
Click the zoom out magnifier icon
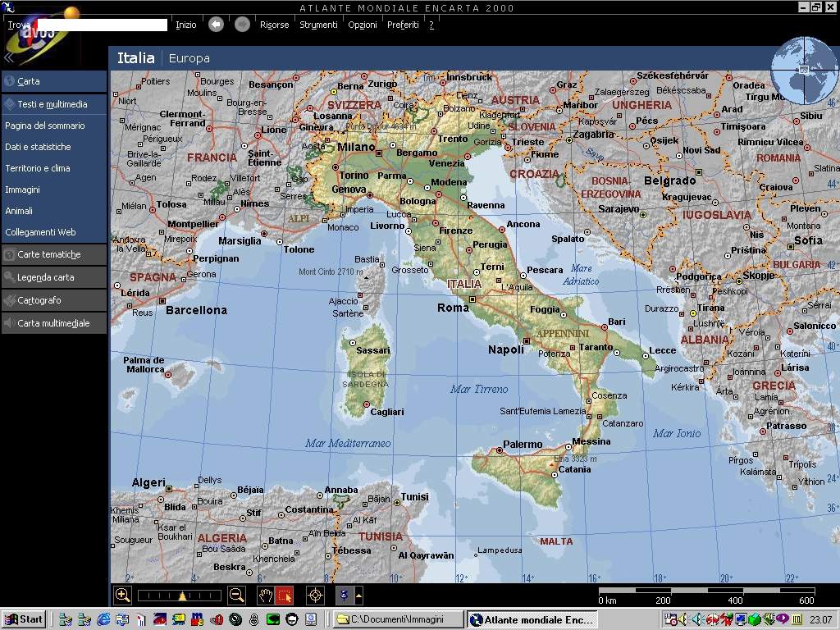point(237,596)
